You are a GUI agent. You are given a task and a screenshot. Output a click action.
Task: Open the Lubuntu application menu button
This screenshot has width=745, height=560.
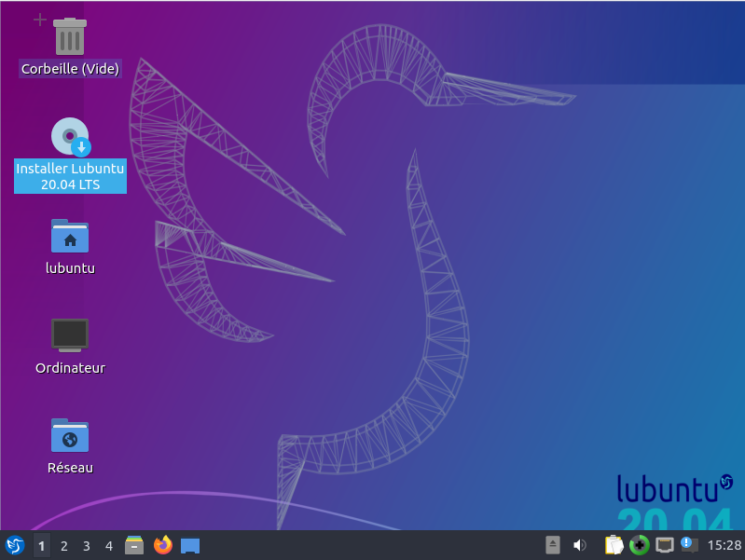point(15,545)
